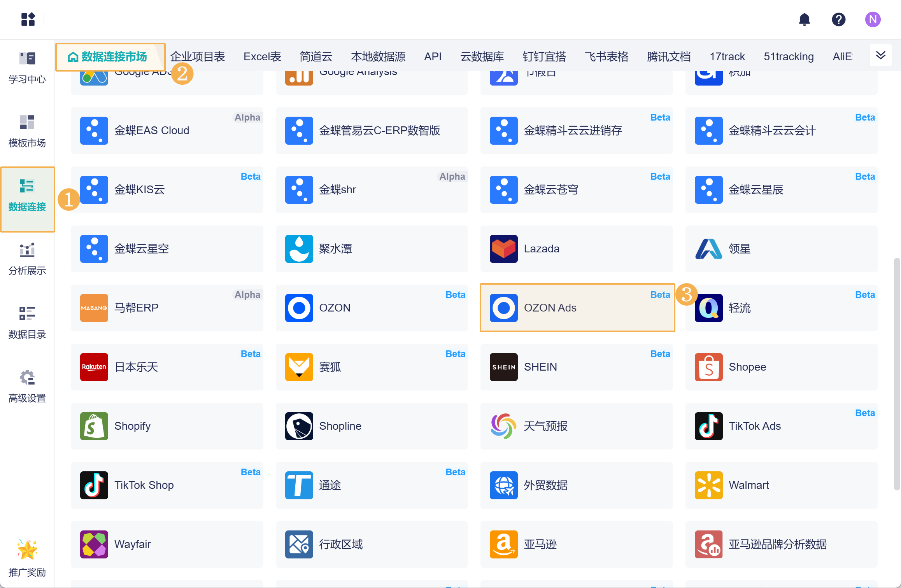Open the help question mark icon

838,19
